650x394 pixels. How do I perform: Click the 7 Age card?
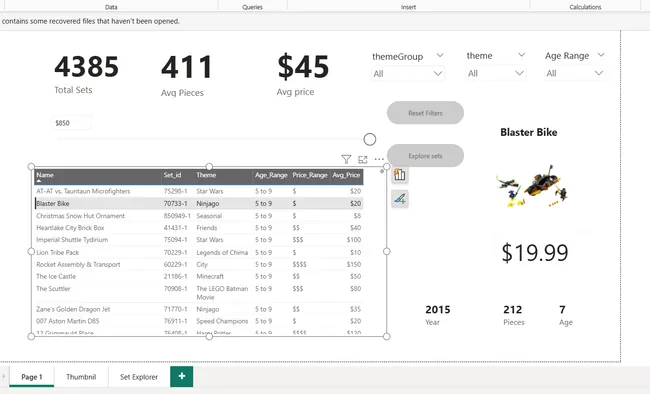pyautogui.click(x=565, y=315)
